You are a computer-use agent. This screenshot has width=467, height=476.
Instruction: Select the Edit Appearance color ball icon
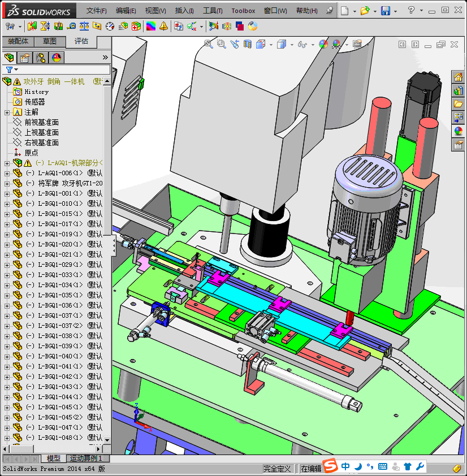point(323,44)
